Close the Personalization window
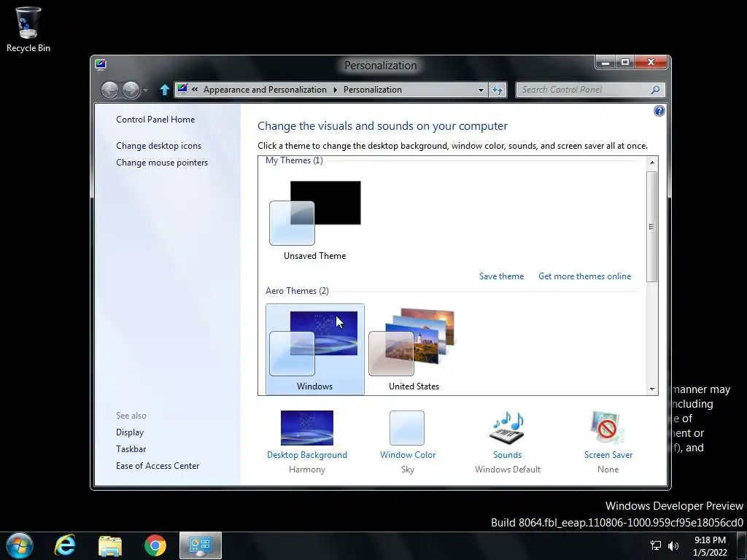Screen dimensions: 747x560 coord(651,63)
